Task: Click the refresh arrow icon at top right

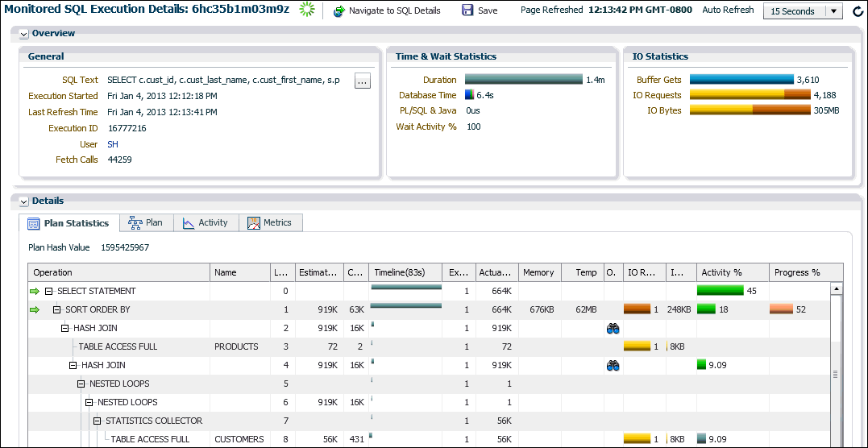Action: coord(858,11)
